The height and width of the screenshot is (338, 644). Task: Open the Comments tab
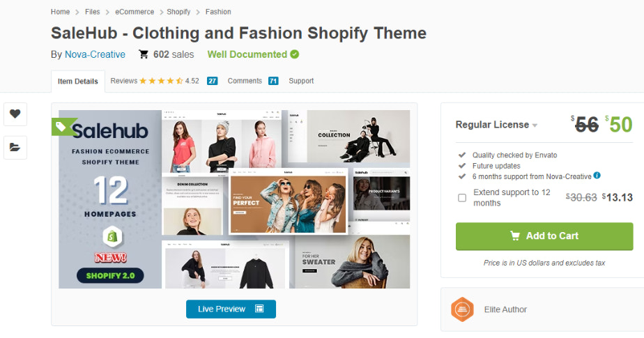click(245, 81)
